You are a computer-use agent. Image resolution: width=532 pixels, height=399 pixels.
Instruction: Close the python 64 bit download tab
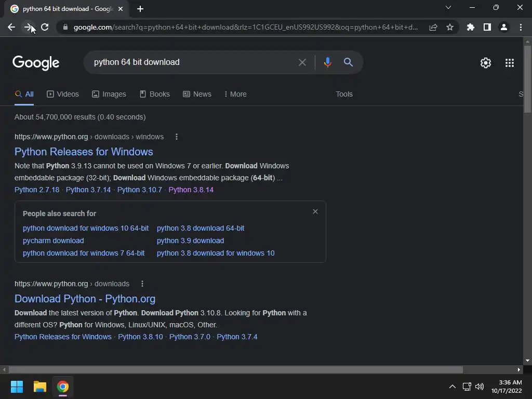pos(121,9)
